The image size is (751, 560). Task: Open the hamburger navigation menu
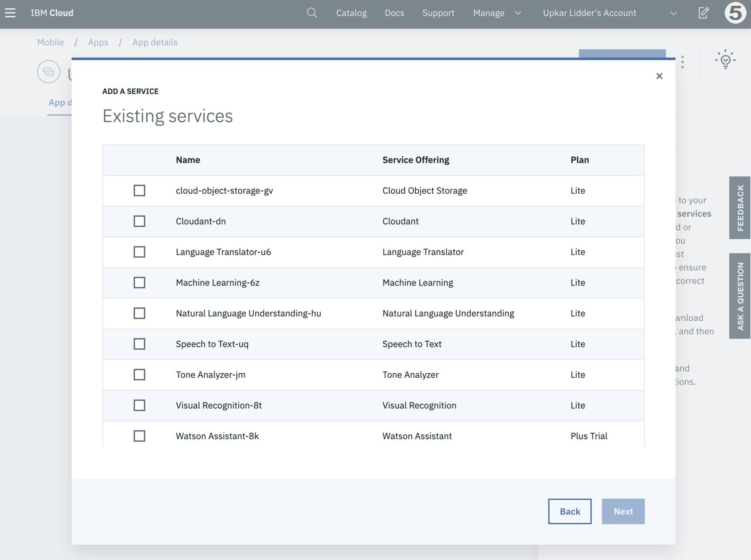coord(10,13)
